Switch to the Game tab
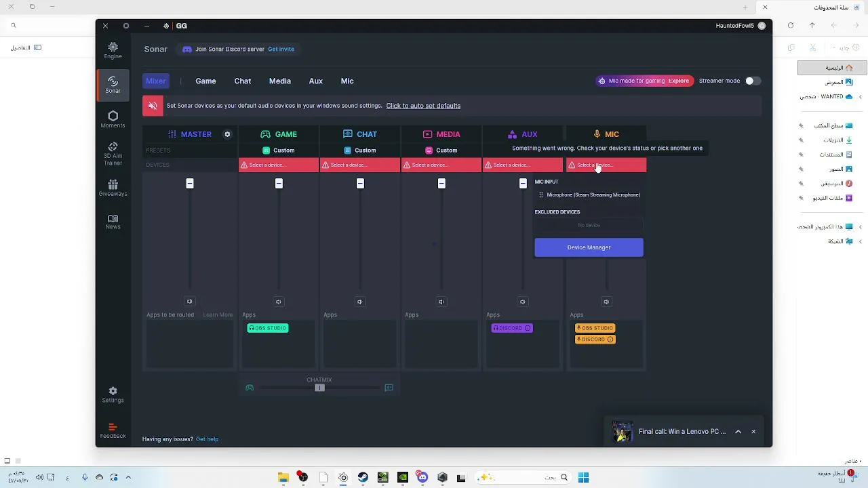The height and width of the screenshot is (488, 868). [x=205, y=81]
